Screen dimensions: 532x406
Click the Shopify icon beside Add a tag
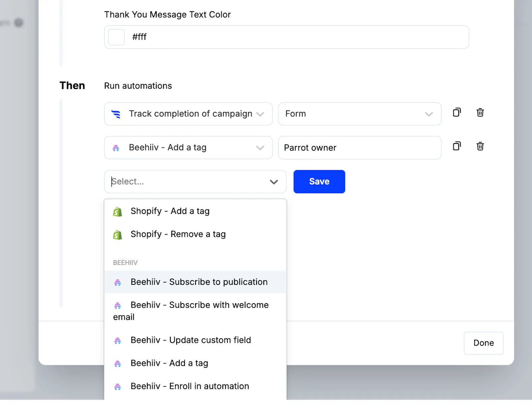pos(117,212)
